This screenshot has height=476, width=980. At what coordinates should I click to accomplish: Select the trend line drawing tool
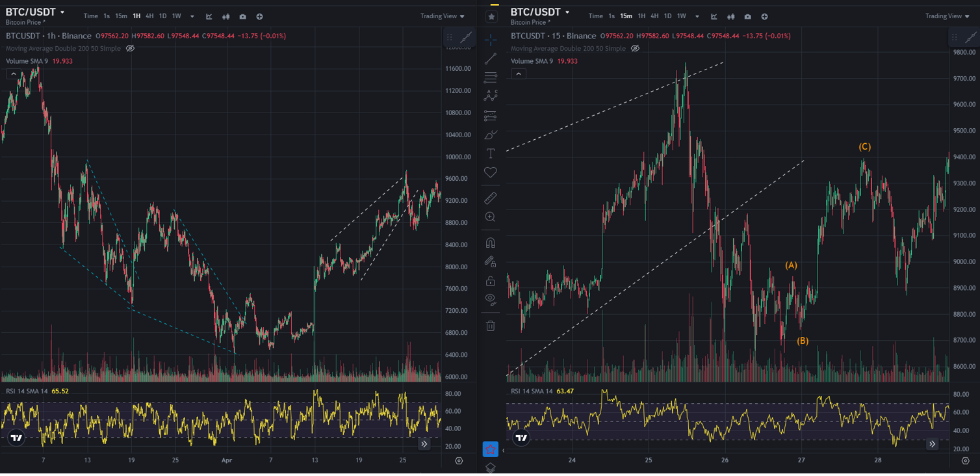(x=491, y=59)
